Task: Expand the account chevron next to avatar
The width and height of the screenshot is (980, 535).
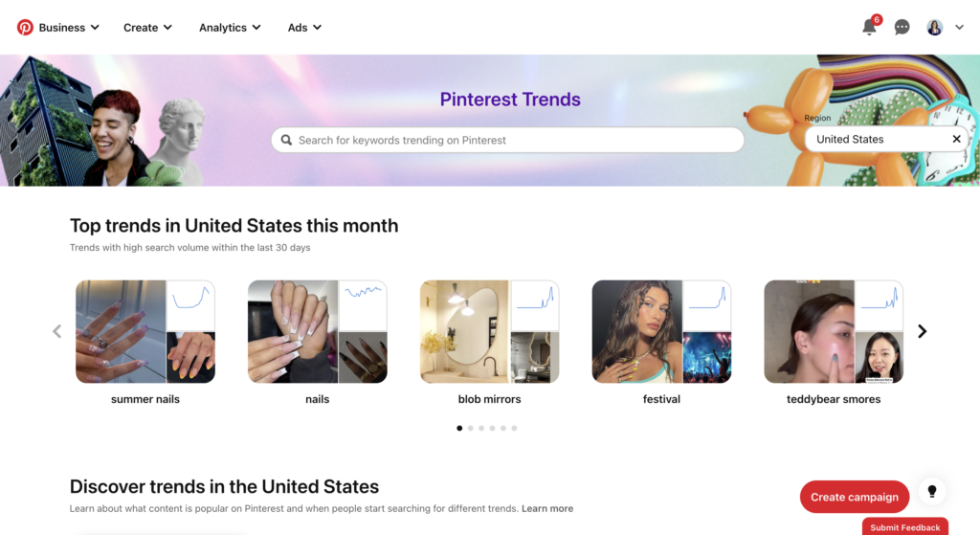Action: 960,28
